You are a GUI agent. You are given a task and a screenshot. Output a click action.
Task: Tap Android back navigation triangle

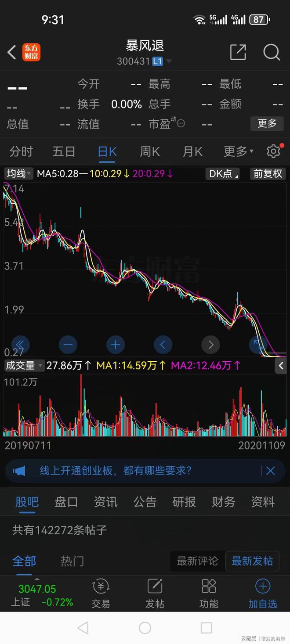83,628
